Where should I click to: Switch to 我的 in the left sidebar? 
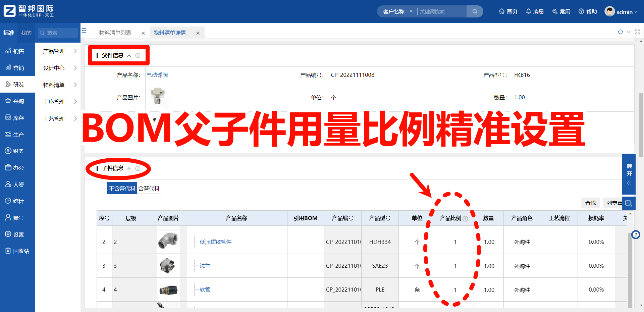pos(26,33)
